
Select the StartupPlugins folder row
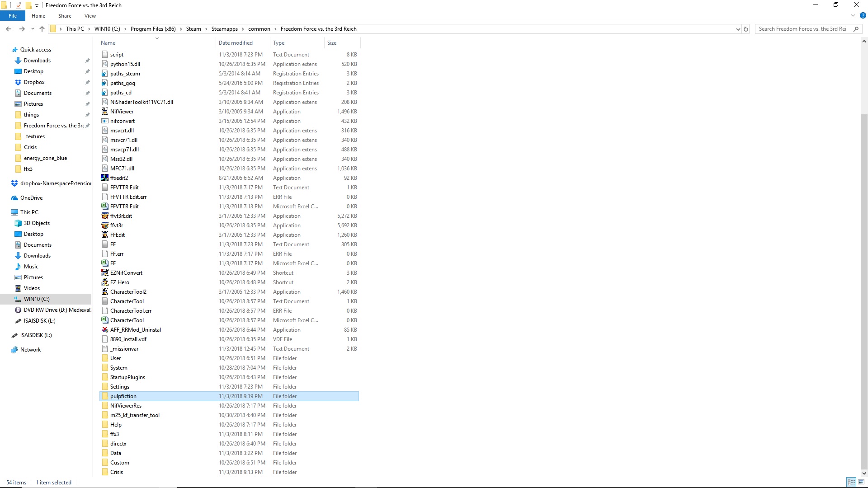pos(229,377)
